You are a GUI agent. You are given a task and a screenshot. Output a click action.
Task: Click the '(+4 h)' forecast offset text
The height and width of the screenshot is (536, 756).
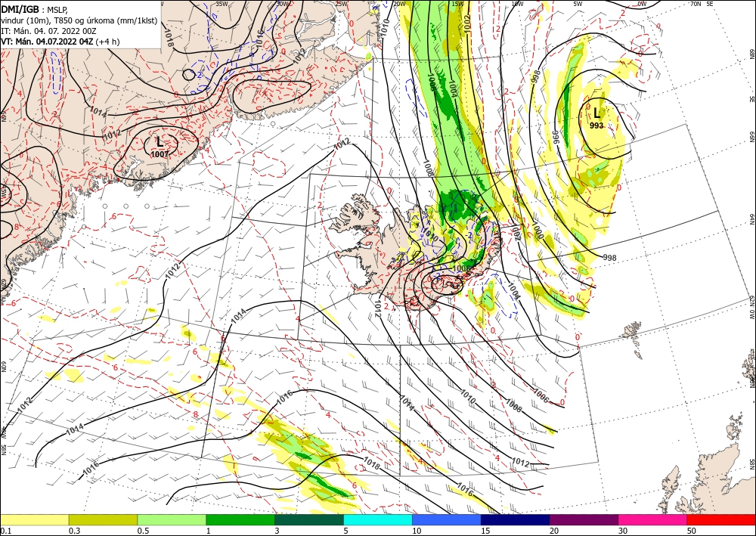pos(107,42)
